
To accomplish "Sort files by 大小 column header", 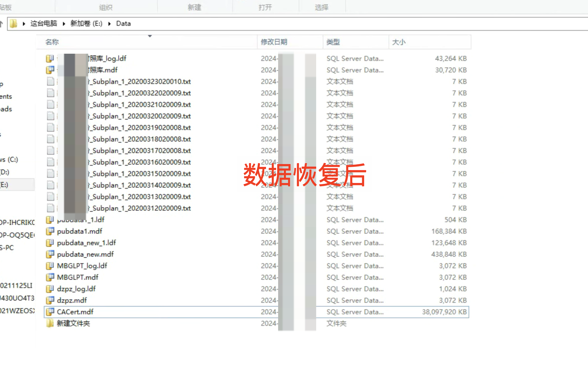I will 399,42.
